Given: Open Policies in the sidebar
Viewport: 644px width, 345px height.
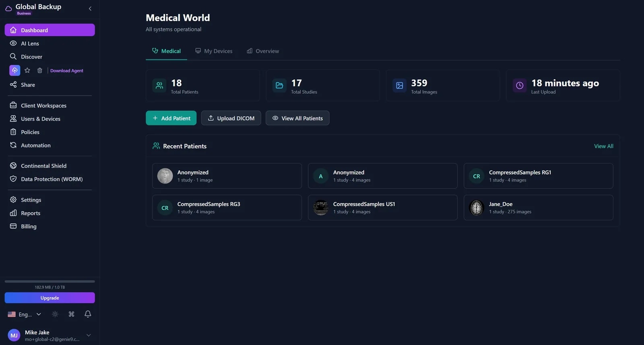Looking at the screenshot, I should point(50,132).
